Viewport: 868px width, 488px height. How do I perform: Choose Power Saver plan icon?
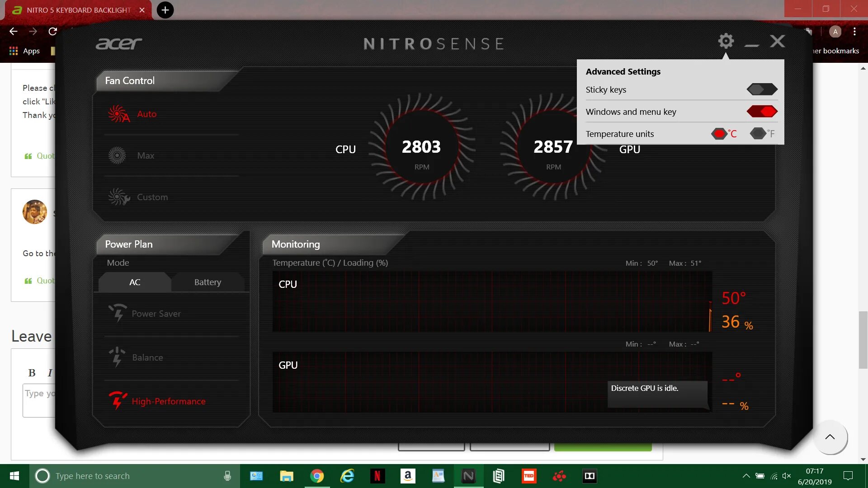tap(118, 313)
